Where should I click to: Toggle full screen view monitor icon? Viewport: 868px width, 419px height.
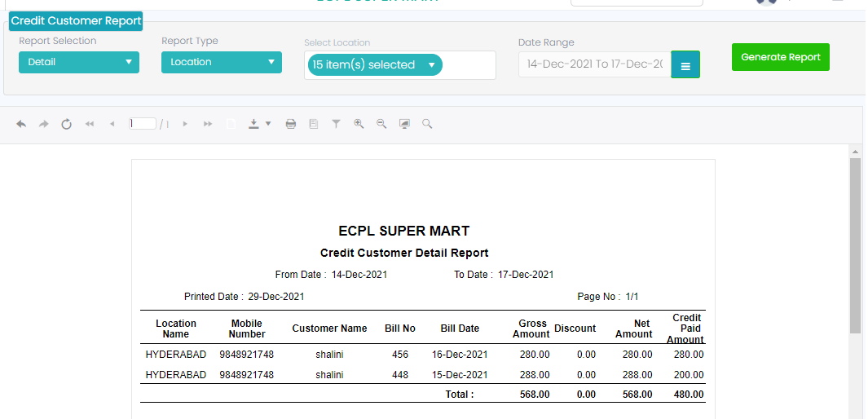(405, 124)
